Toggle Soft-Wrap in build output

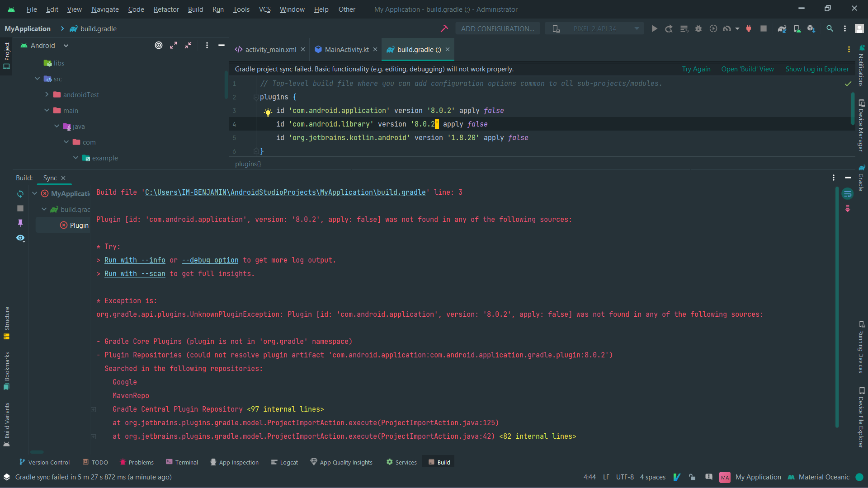(x=848, y=194)
